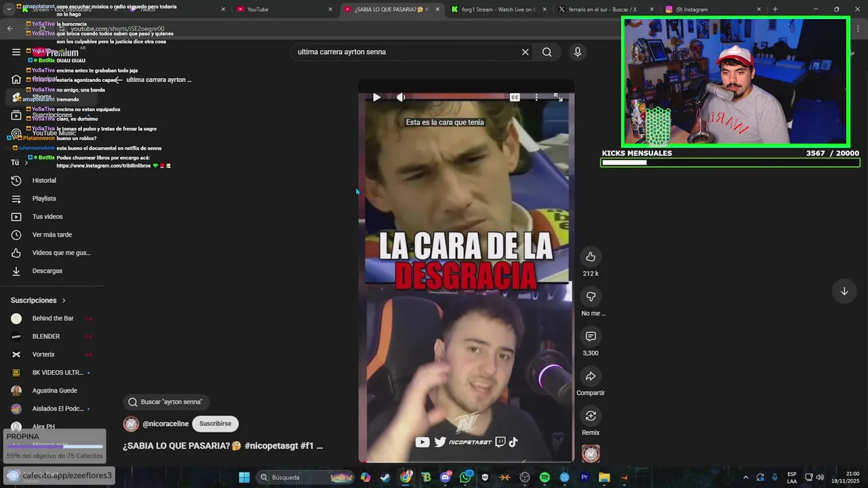This screenshot has width=868, height=488.
Task: Open the Short's three-dot options menu
Action: pyautogui.click(x=536, y=97)
